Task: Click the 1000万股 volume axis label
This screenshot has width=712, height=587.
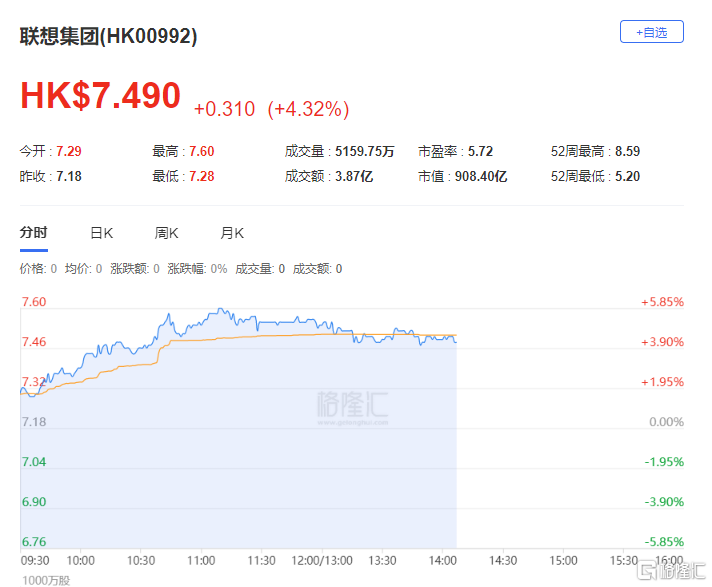Action: tap(46, 581)
